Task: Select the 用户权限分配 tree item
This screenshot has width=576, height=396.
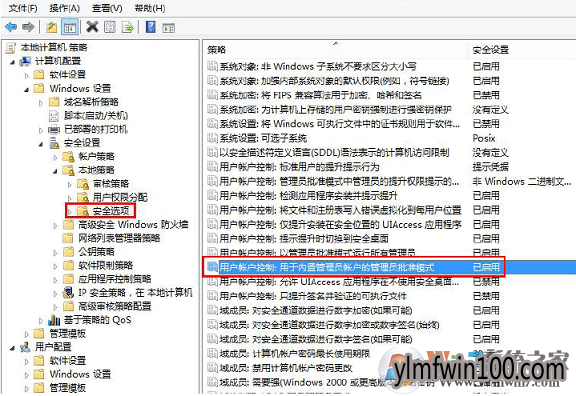Action: tap(120, 197)
